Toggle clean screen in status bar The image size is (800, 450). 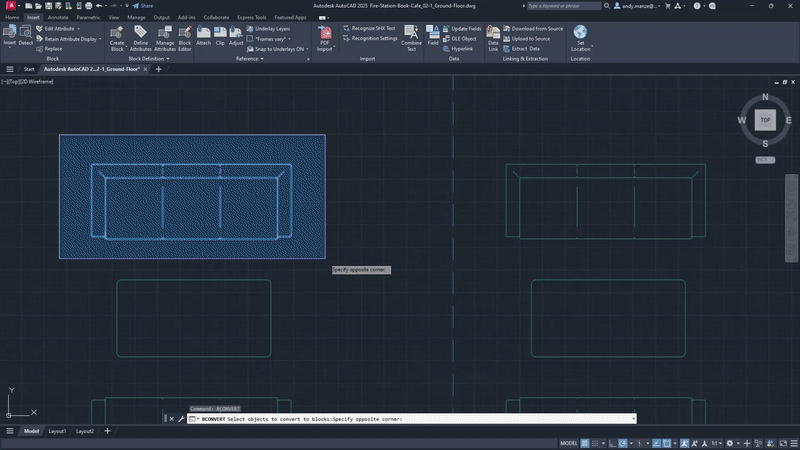click(783, 443)
